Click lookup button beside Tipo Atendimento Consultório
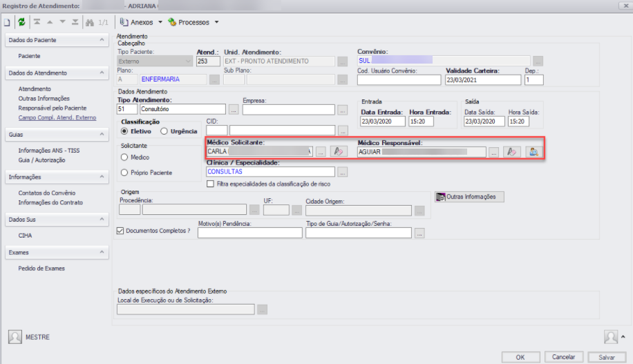Image resolution: width=633 pixels, height=364 pixels. [234, 109]
